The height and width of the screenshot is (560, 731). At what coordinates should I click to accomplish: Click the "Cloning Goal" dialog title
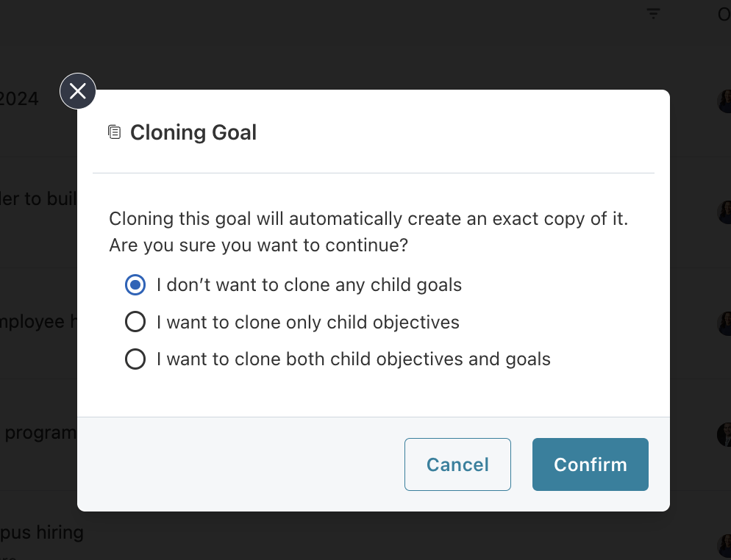[193, 132]
